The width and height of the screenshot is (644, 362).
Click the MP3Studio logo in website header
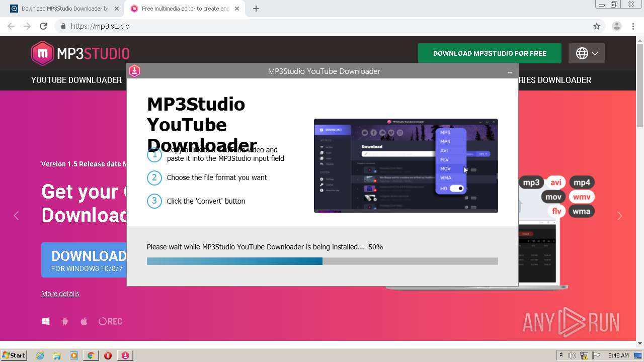point(80,53)
